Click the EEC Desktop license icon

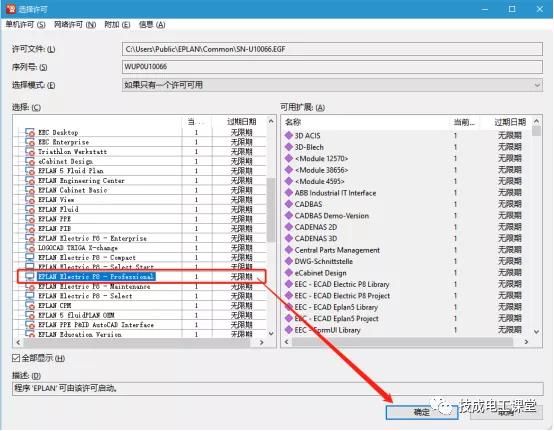[30, 132]
